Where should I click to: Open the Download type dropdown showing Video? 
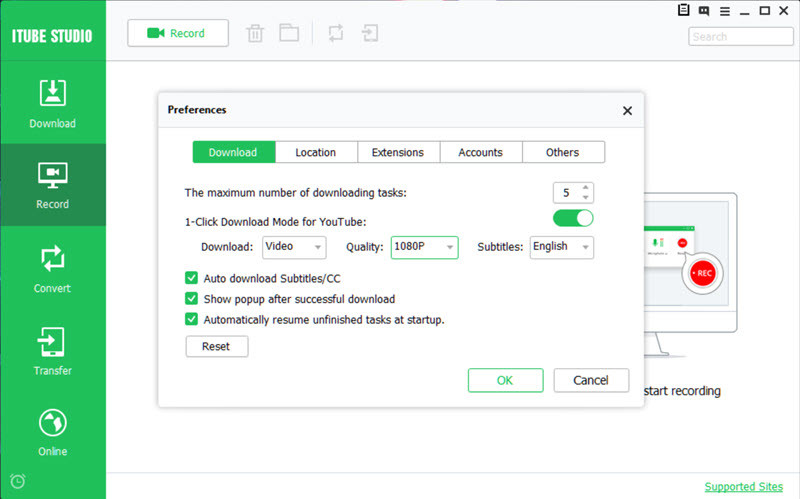pyautogui.click(x=294, y=247)
